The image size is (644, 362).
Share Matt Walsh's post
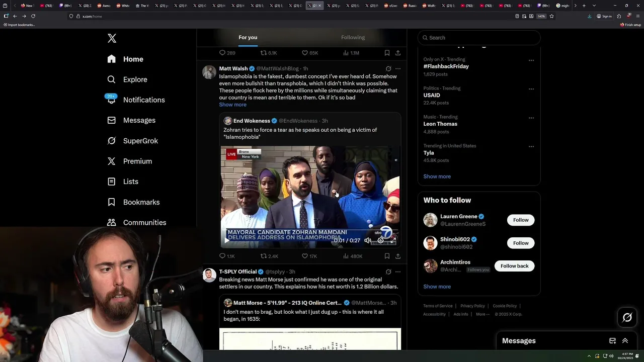398,256
